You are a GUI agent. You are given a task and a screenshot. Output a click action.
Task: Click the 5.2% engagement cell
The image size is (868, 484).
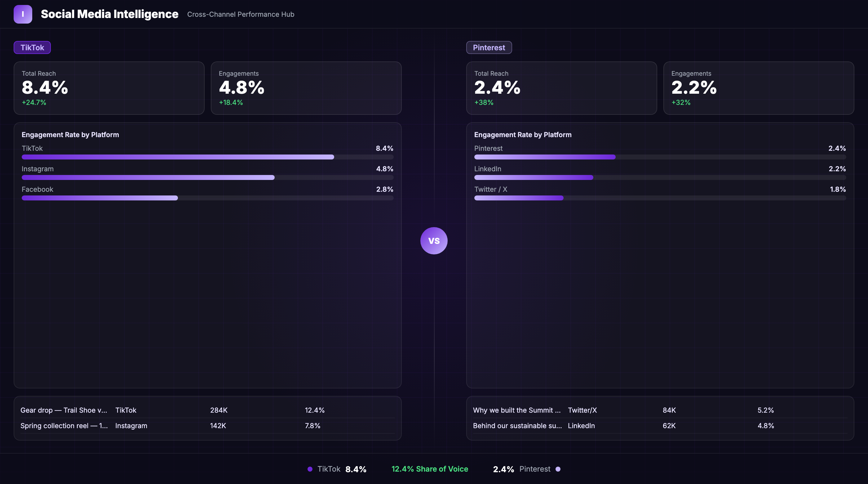766,410
